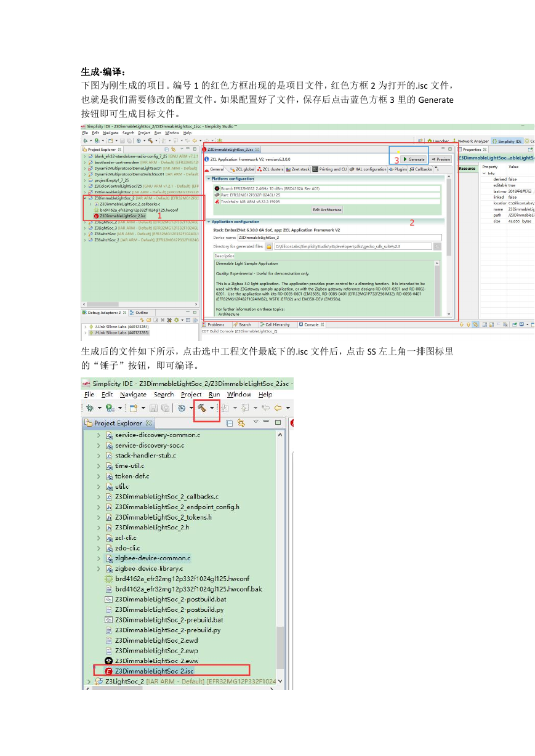Collapse the Platform configuration section

click(209, 179)
